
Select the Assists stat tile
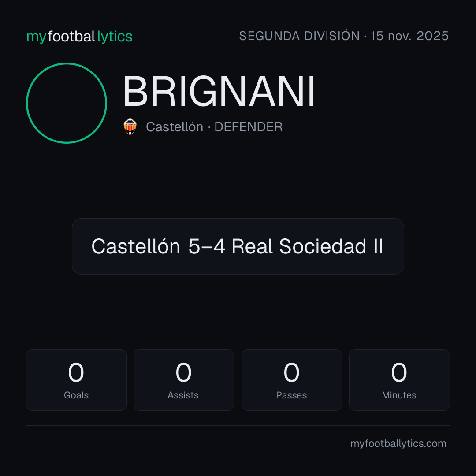[184, 380]
